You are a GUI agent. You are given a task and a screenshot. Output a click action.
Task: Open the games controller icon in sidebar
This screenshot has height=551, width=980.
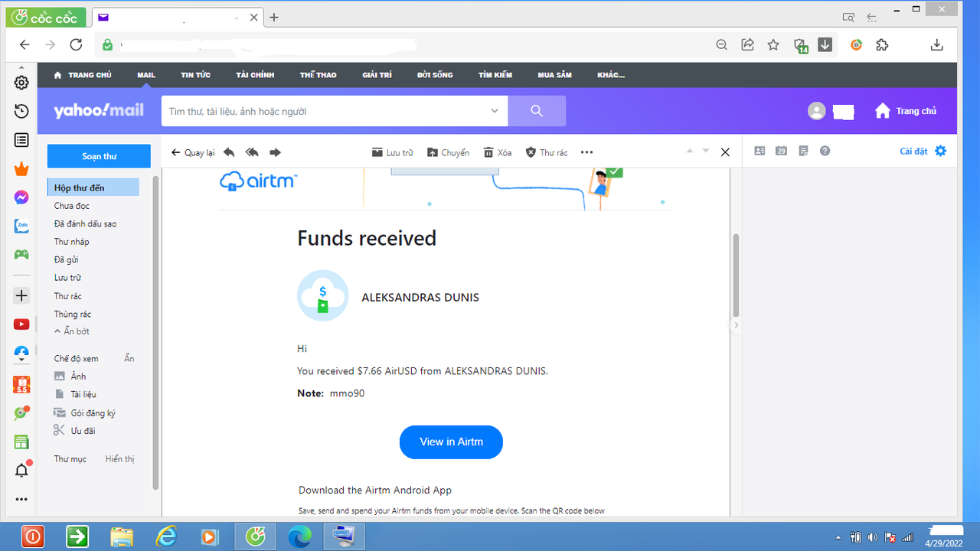pos(21,255)
